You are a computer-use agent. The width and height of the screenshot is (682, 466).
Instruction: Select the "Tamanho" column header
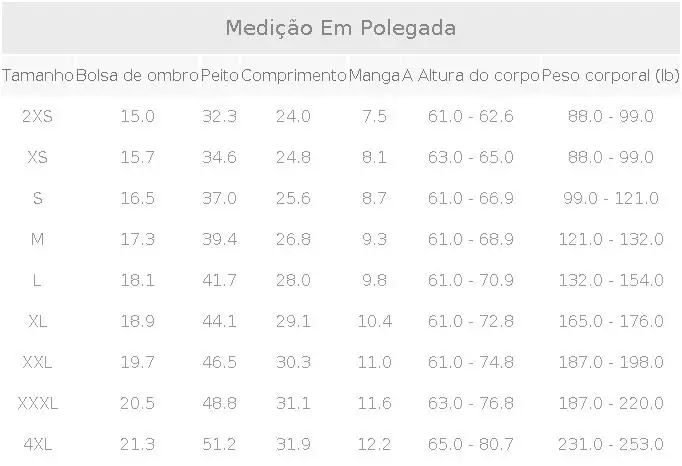coord(38,75)
